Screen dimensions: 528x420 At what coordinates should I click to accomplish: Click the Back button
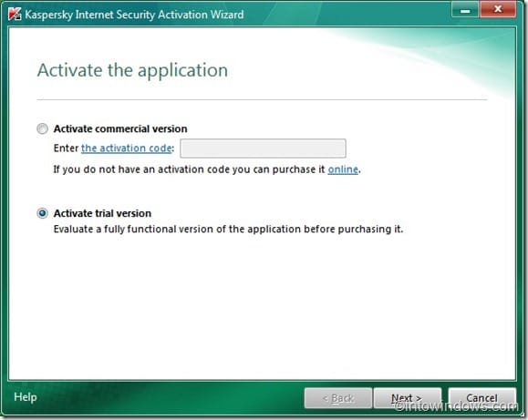pyautogui.click(x=338, y=398)
